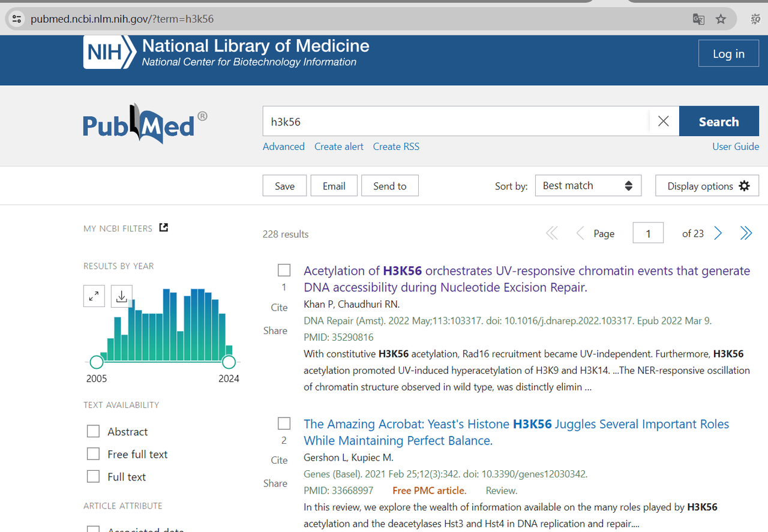Click the bookmark star in the address bar
The height and width of the screenshot is (532, 768).
pyautogui.click(x=721, y=19)
